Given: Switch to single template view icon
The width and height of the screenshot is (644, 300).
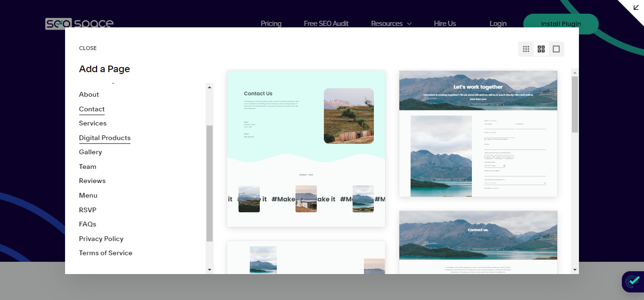Looking at the screenshot, I should point(556,49).
